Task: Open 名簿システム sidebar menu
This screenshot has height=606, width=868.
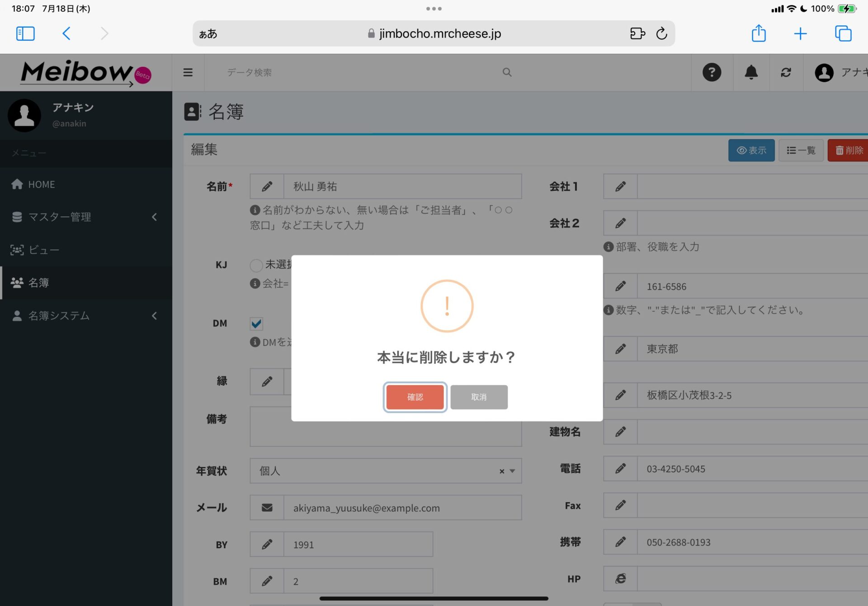Action: 86,315
